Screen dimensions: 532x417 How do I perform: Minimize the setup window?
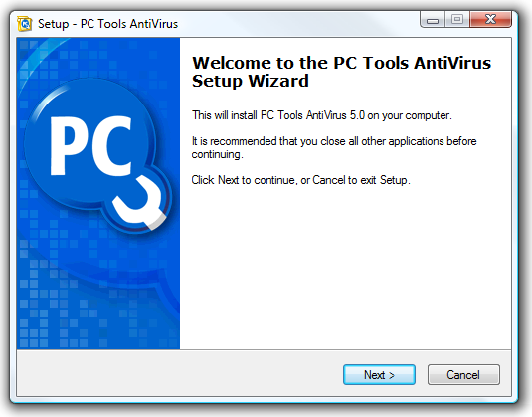pos(433,19)
